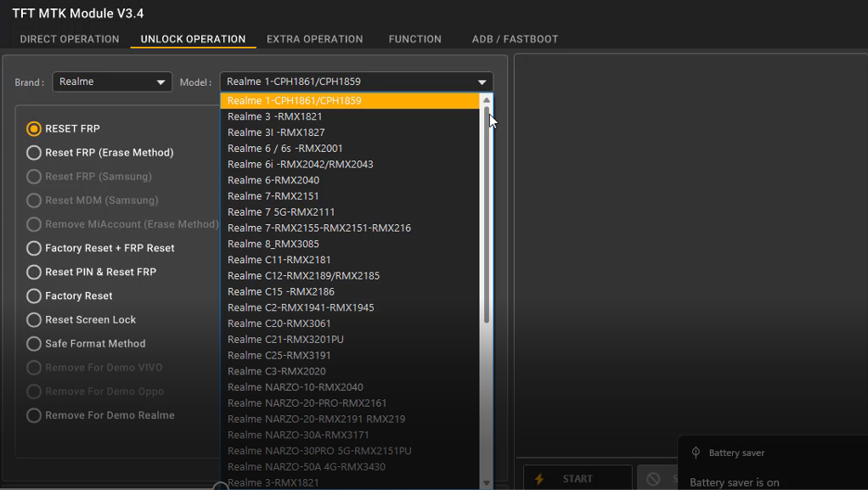Image resolution: width=868 pixels, height=490 pixels.
Task: Select Realme C25-RMX3191 entry
Action: click(x=350, y=356)
